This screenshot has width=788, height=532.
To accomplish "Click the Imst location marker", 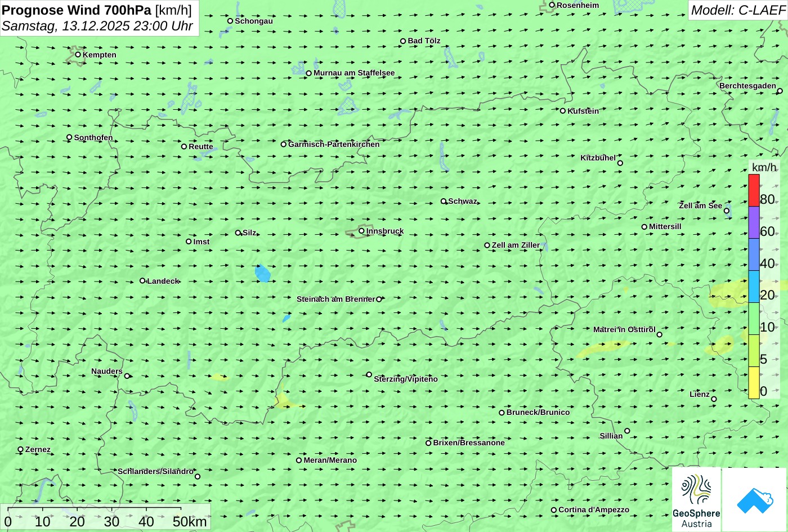I will (x=189, y=242).
